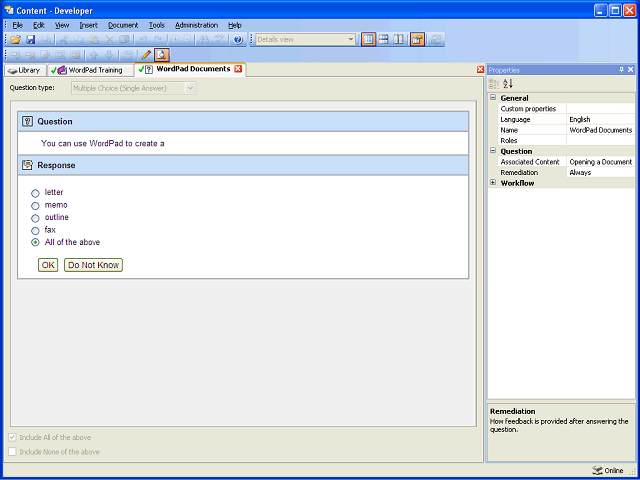Pin the Properties pane with pushpin icon
Image resolution: width=640 pixels, height=480 pixels.
[622, 70]
